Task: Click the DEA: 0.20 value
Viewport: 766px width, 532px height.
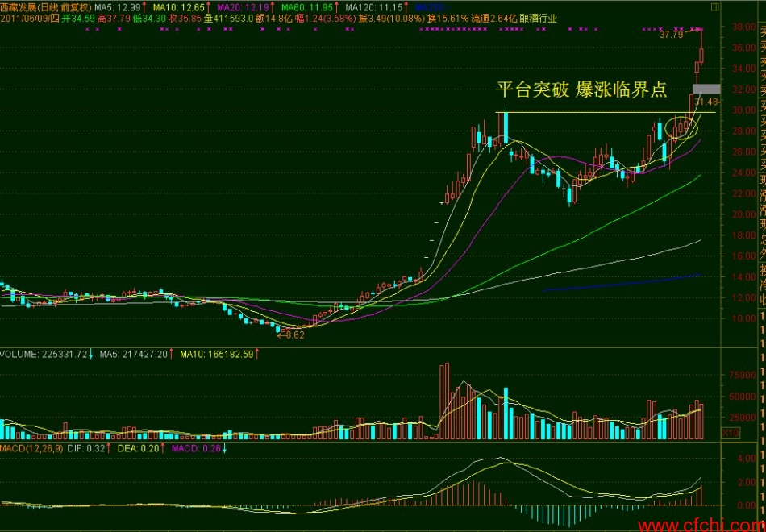Action: 139,449
